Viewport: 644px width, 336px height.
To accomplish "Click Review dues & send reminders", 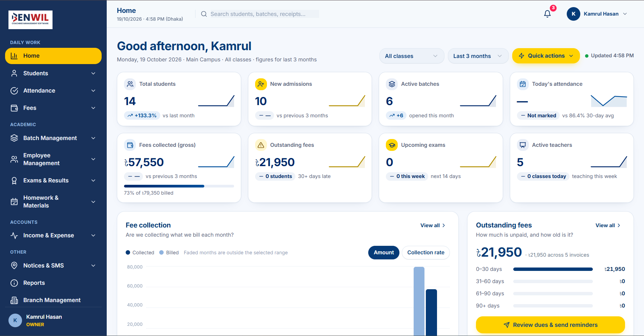I will coord(550,325).
